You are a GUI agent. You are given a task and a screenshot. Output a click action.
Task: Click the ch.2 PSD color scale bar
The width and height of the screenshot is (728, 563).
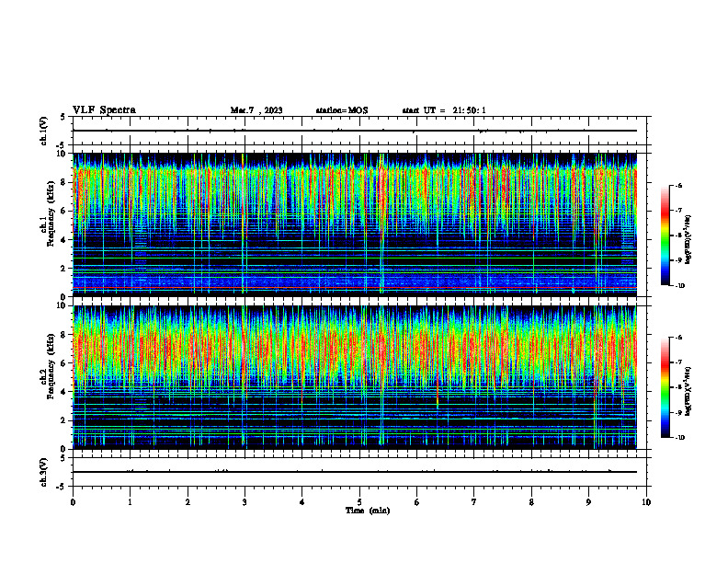coord(665,387)
